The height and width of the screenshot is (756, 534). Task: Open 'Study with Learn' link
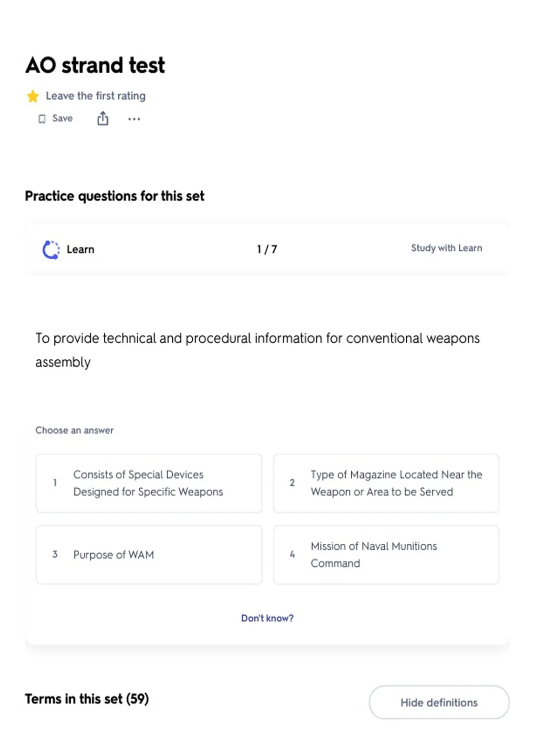pos(446,248)
